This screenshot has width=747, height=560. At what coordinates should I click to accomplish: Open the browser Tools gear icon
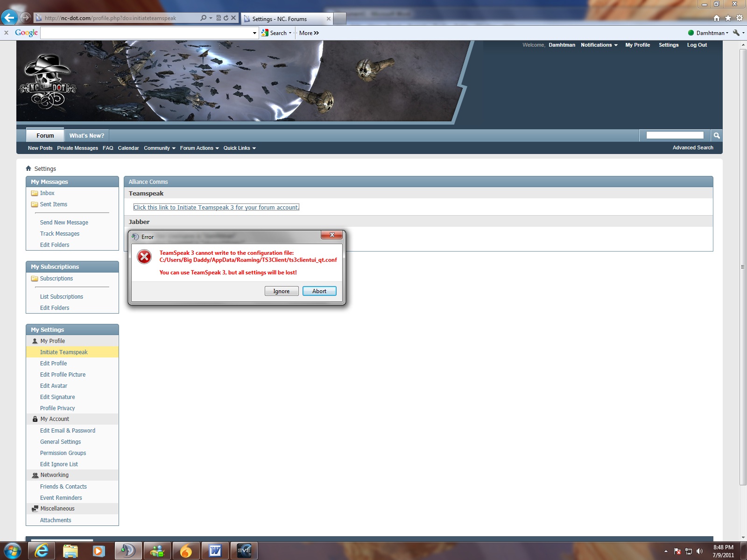coord(740,18)
